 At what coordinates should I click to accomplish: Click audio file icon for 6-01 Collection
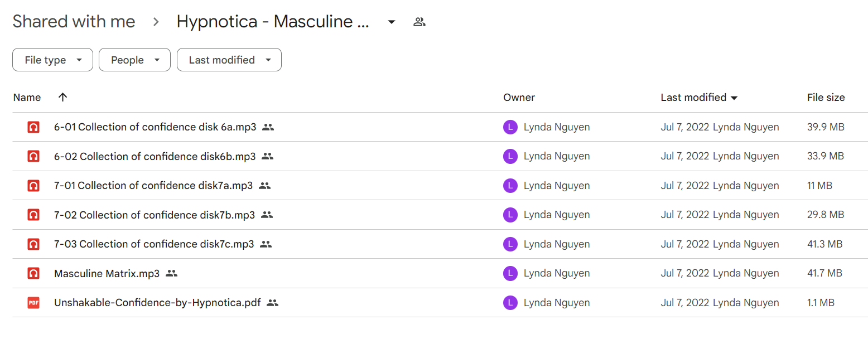(33, 127)
